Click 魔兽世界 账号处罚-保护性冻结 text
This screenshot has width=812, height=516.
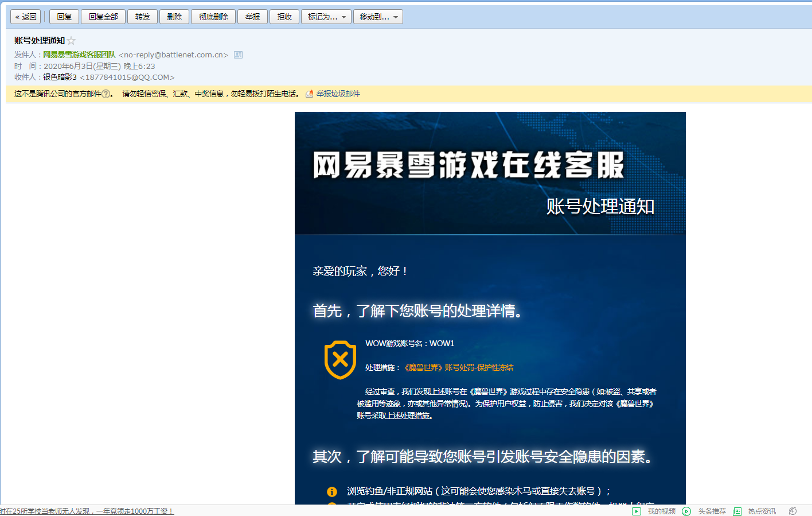459,368
